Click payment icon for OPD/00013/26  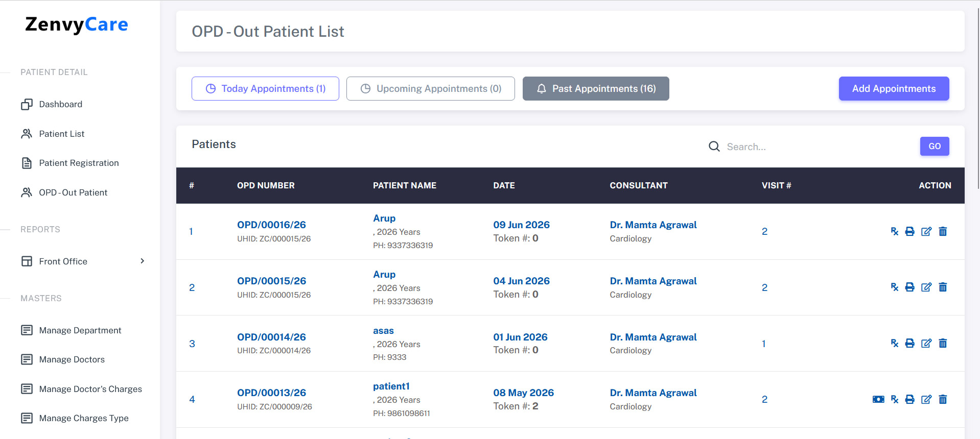click(878, 399)
